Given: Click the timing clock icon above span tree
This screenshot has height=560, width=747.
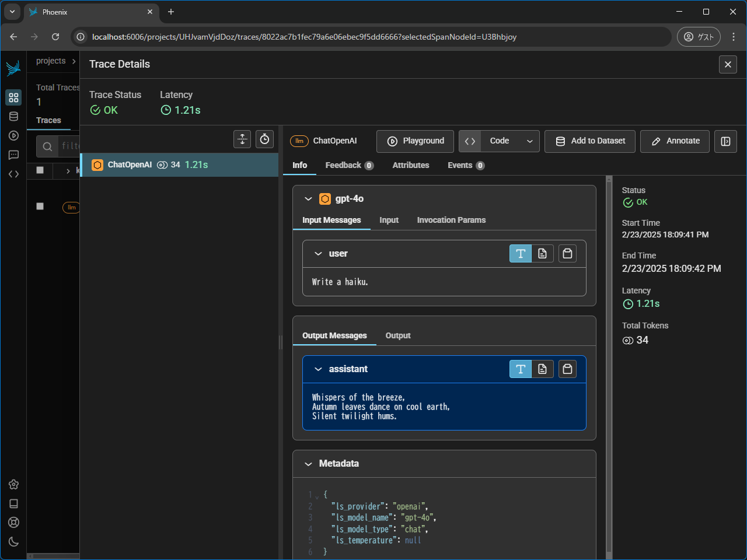Looking at the screenshot, I should pyautogui.click(x=264, y=139).
